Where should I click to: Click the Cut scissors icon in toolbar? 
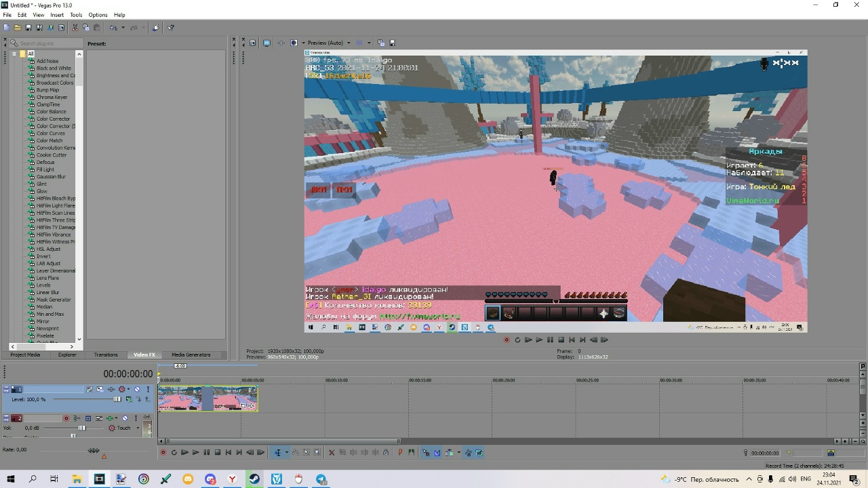75,28
